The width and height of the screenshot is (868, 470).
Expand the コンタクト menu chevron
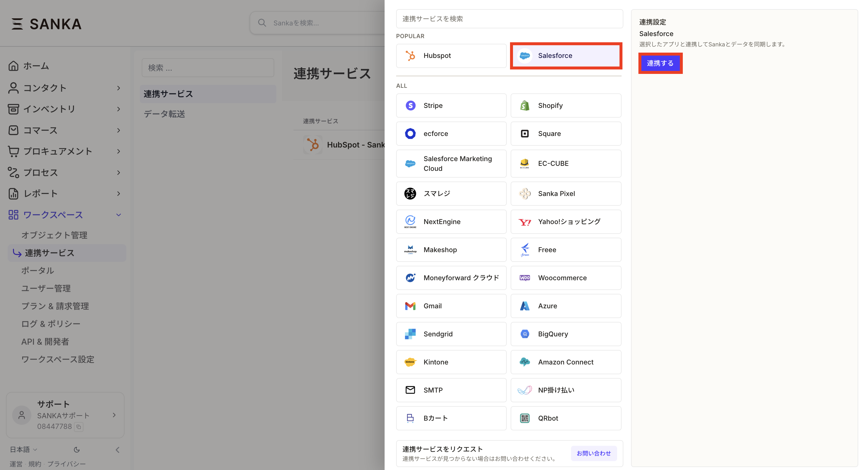coord(118,88)
